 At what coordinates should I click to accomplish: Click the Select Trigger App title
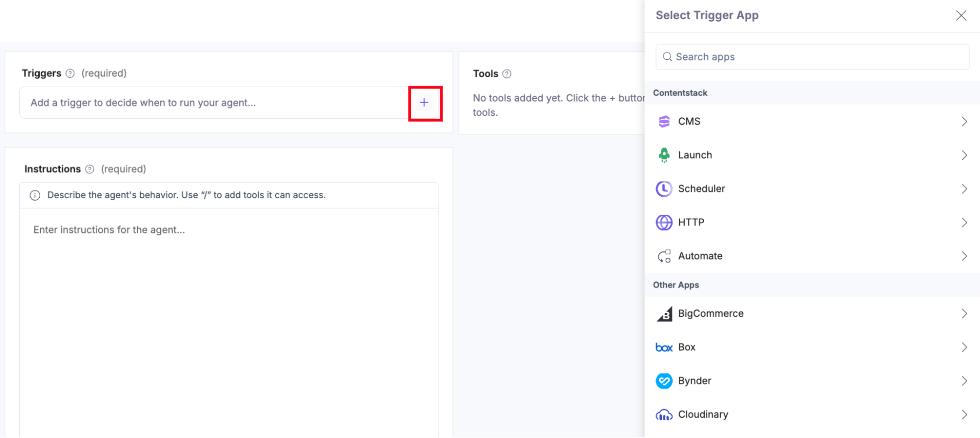pyautogui.click(x=707, y=15)
